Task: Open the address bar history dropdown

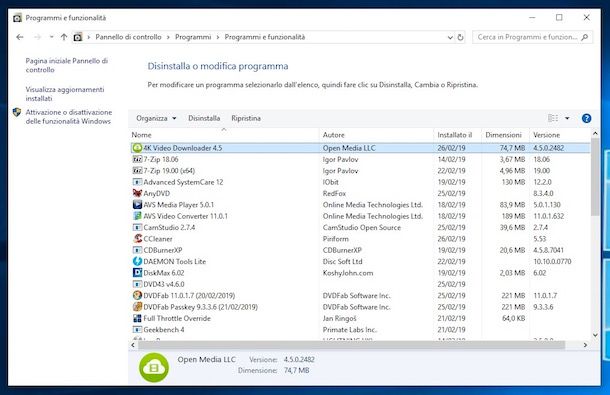Action: tap(450, 37)
